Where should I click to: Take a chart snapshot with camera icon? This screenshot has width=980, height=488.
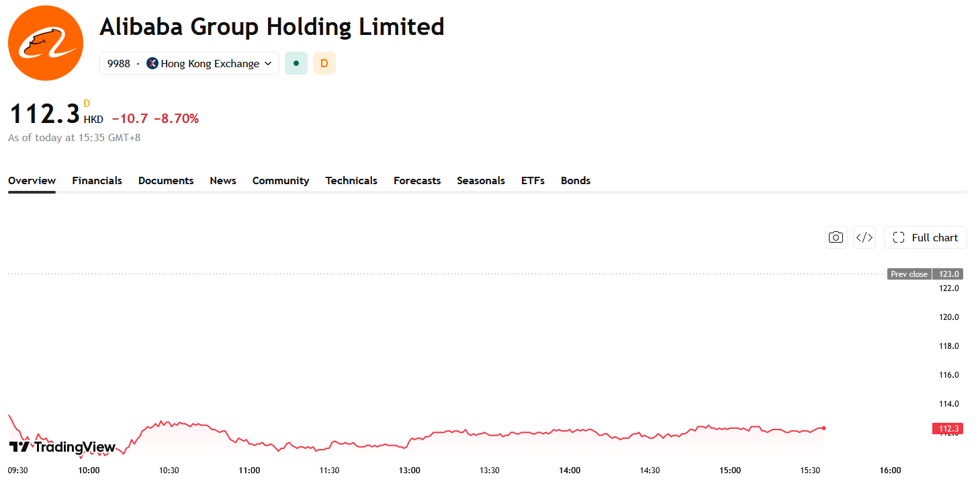836,237
